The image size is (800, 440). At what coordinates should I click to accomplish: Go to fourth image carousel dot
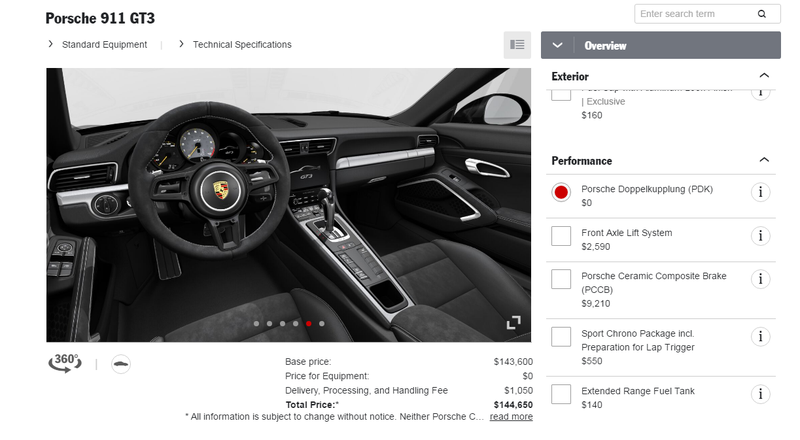tap(295, 323)
